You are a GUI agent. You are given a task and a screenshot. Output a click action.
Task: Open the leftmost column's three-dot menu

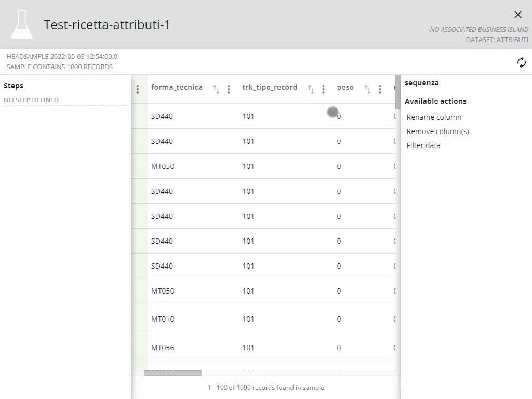pyautogui.click(x=138, y=89)
